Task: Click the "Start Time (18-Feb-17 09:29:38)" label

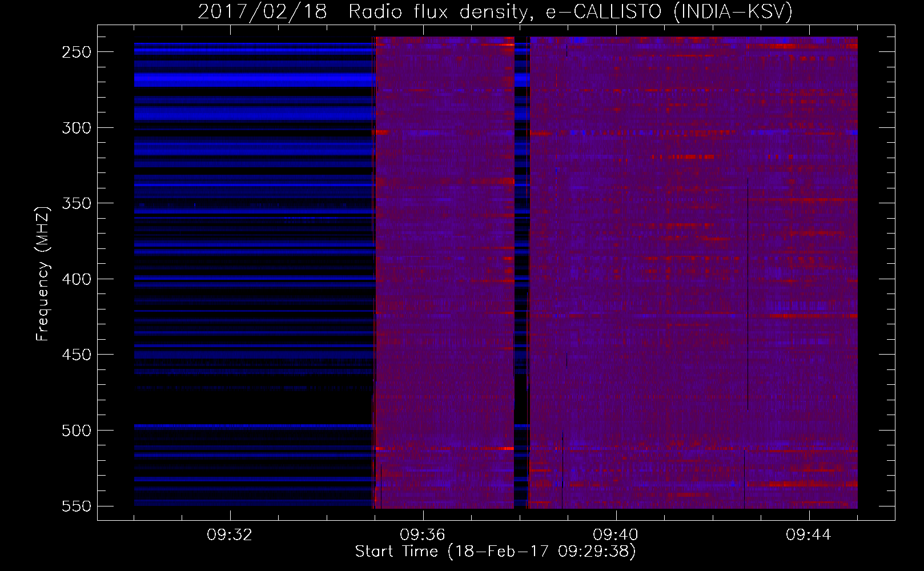Action: 495,552
